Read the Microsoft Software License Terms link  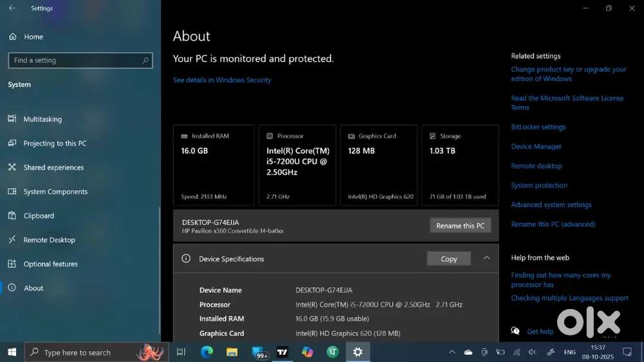point(567,102)
